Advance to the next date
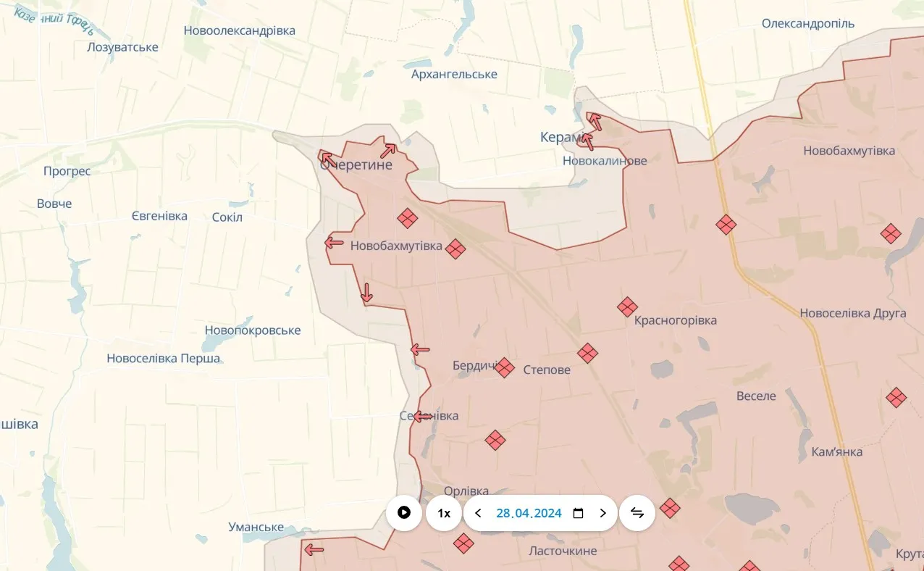Image resolution: width=924 pixels, height=571 pixels. pos(603,512)
